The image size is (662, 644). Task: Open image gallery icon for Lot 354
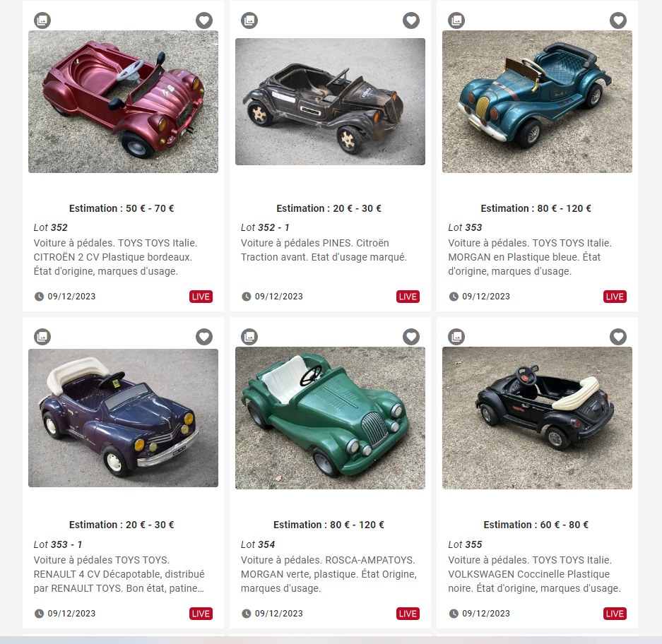pyautogui.click(x=249, y=337)
